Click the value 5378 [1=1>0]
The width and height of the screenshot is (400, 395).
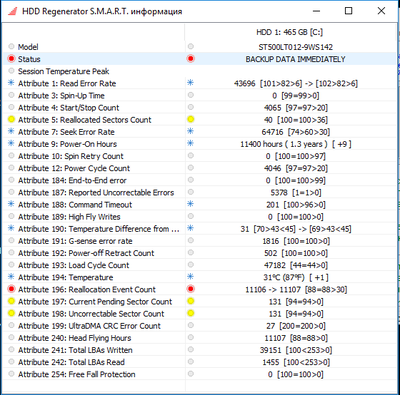(x=296, y=192)
